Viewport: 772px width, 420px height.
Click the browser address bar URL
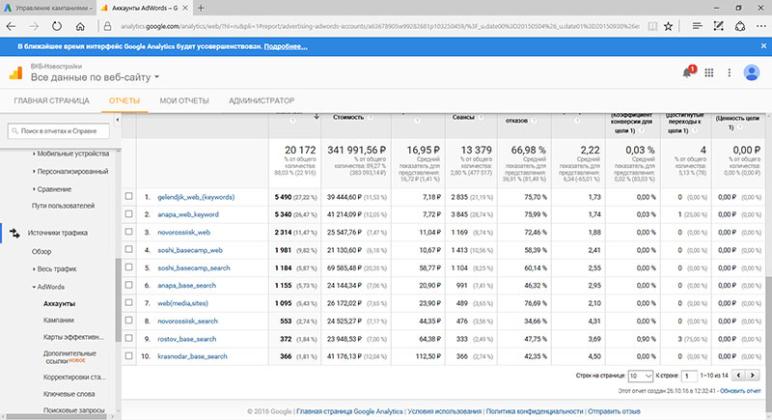click(x=380, y=27)
